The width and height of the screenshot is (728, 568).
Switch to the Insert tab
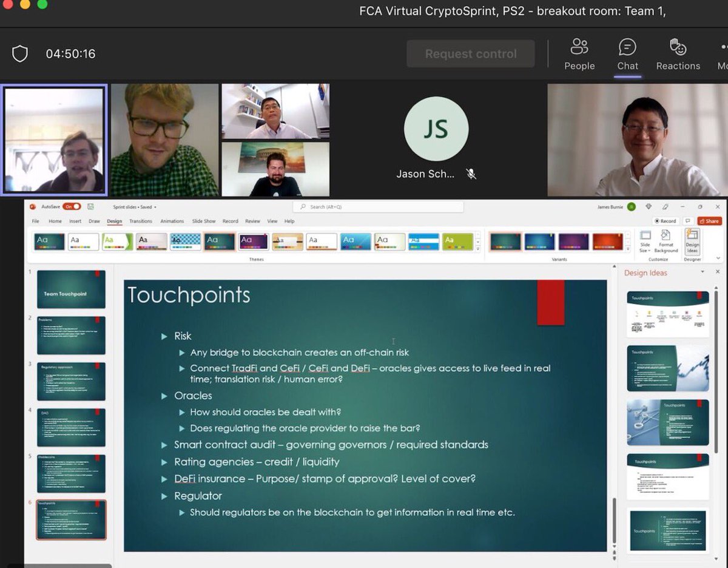click(75, 221)
